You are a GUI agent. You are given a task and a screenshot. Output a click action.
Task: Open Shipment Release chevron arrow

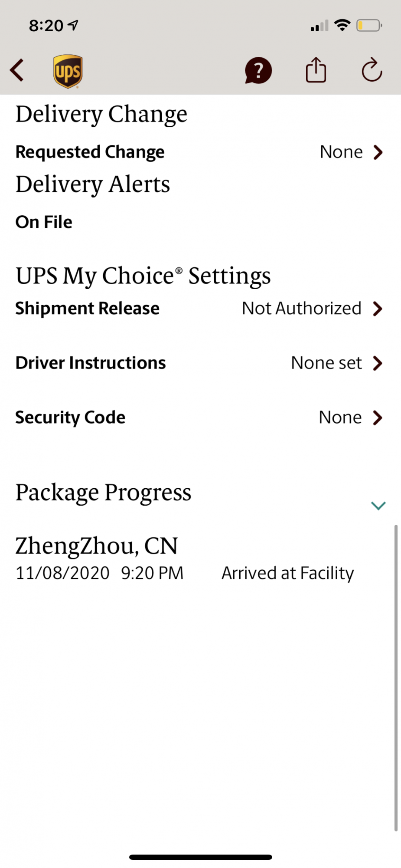pyautogui.click(x=378, y=309)
